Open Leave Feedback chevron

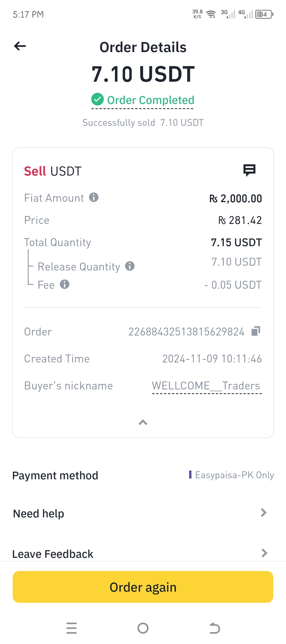point(264,553)
